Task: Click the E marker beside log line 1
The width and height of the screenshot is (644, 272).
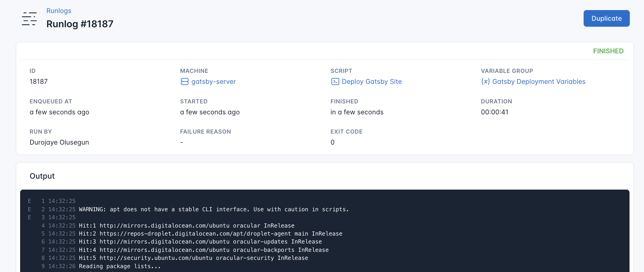Action: 29,201
